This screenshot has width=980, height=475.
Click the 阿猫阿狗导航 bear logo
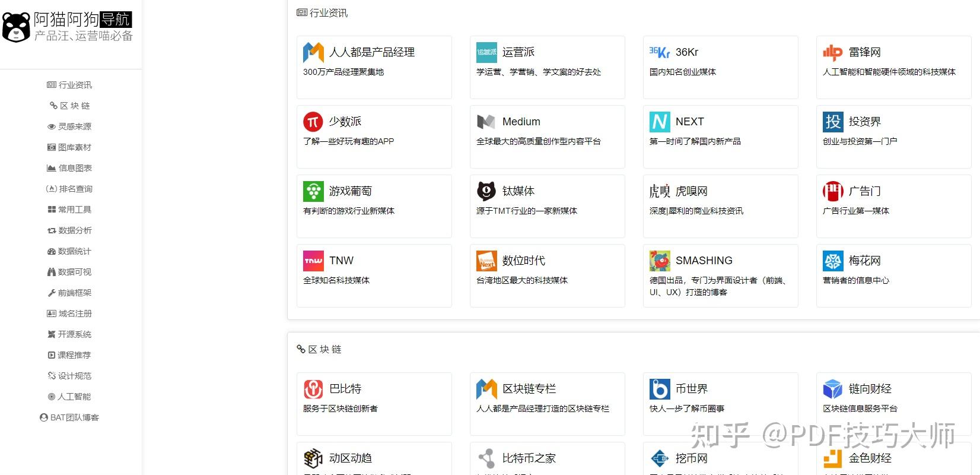(x=16, y=27)
